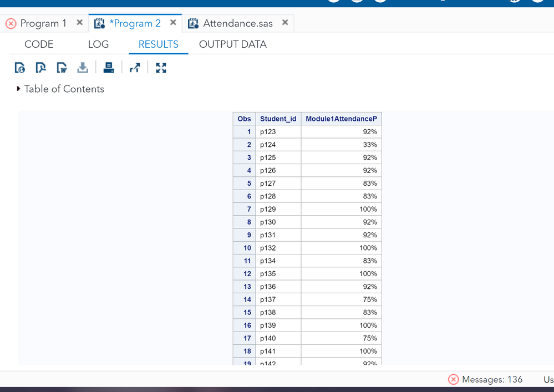This screenshot has height=392, width=554.
Task: Download results as Word RTF file
Action: pyautogui.click(x=62, y=68)
